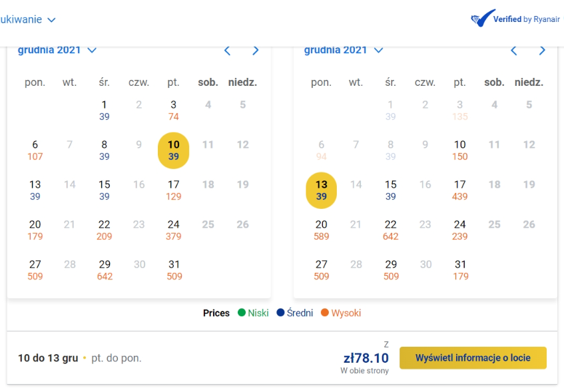The width and height of the screenshot is (564, 392).
Task: Select departure date 1 priced 39
Action: pos(105,110)
